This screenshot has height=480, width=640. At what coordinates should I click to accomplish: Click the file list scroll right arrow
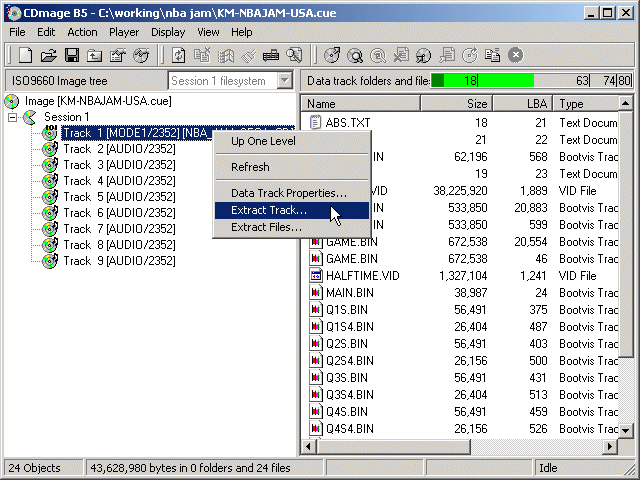click(x=610, y=447)
